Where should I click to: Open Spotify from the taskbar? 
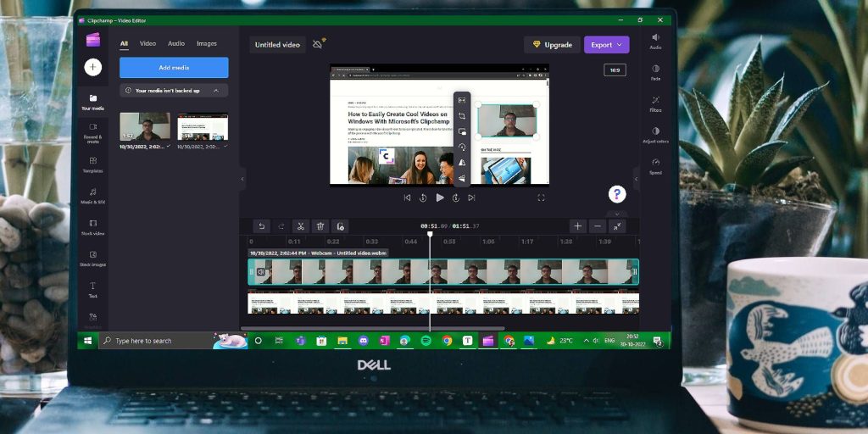pyautogui.click(x=426, y=341)
